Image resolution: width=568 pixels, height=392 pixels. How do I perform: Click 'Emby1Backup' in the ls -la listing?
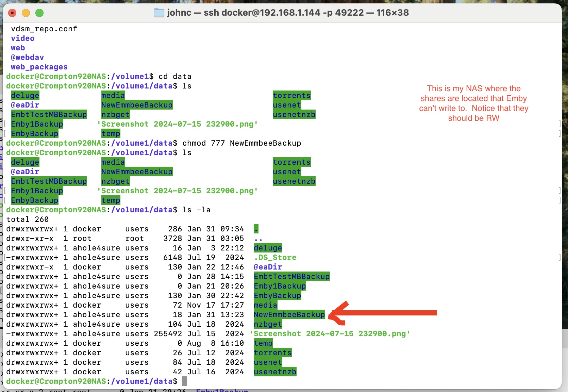pos(280,286)
